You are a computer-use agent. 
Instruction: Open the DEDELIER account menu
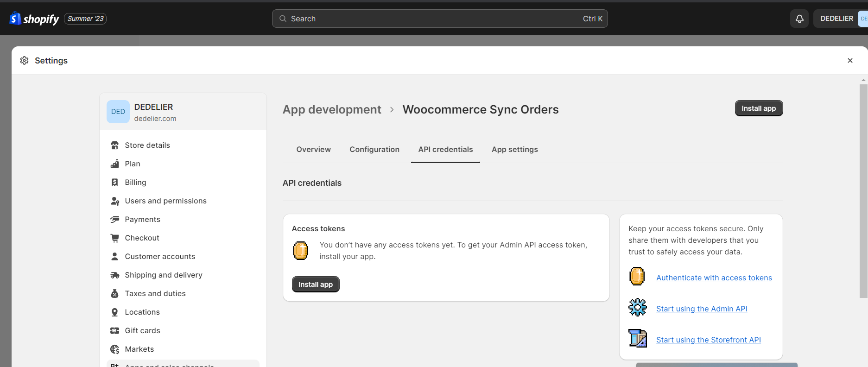coord(840,19)
